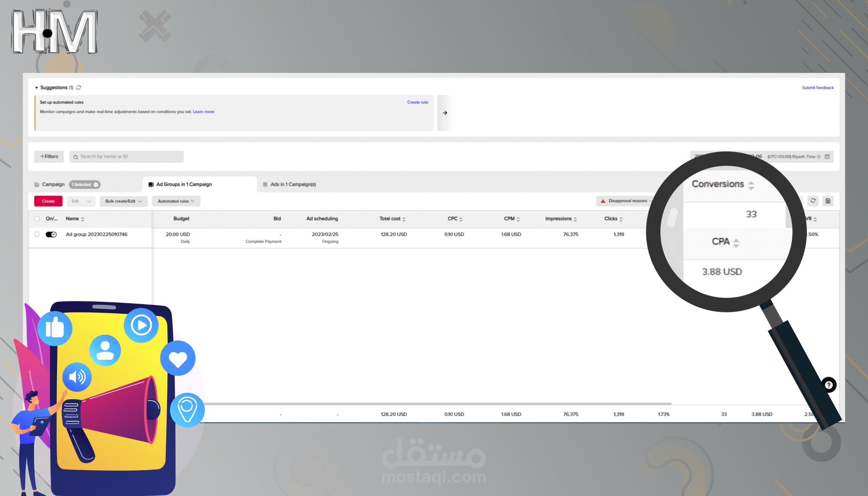Click the export data icon above the table
868x496 pixels.
[x=828, y=201]
